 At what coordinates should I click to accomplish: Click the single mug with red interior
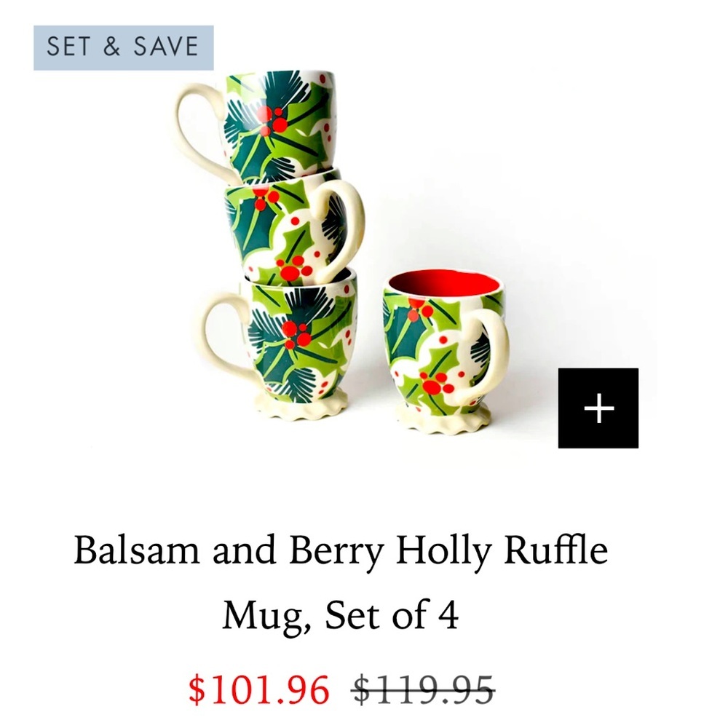pyautogui.click(x=444, y=349)
